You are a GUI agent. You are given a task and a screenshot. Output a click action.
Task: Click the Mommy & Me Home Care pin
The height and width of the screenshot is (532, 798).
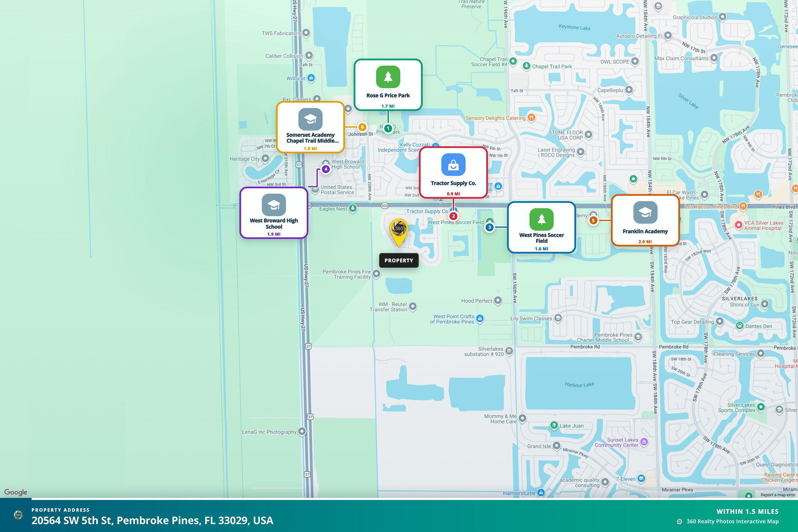pos(523,418)
